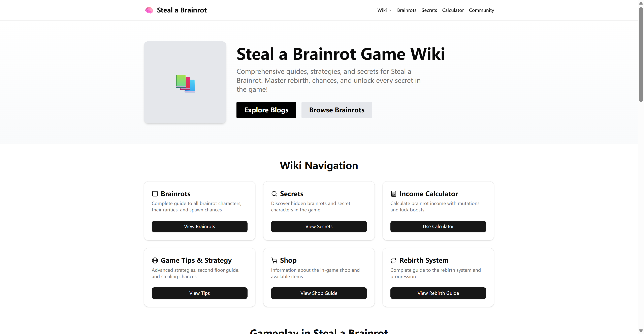
Task: Click the Secrets magnifying glass icon
Action: [274, 194]
